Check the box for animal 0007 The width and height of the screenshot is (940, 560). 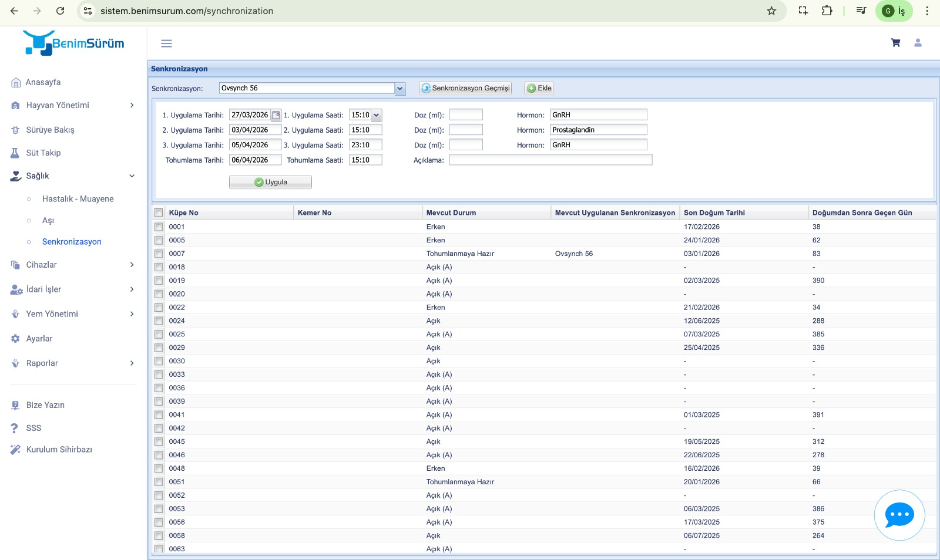[x=159, y=254]
